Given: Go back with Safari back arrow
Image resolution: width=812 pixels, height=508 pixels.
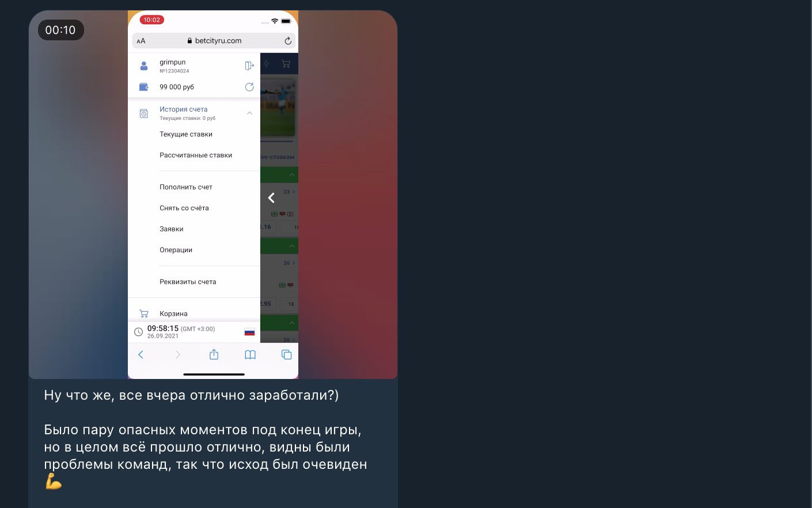Looking at the screenshot, I should (x=141, y=355).
